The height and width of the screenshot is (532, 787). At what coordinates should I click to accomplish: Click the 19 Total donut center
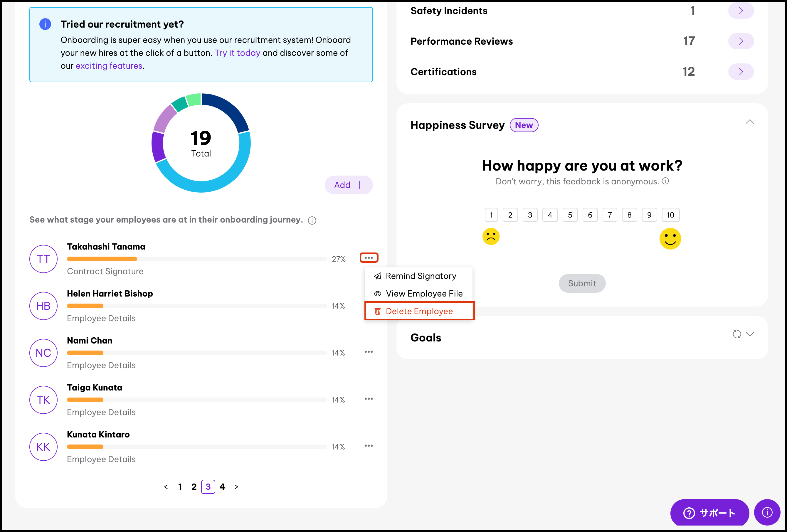[x=201, y=143]
